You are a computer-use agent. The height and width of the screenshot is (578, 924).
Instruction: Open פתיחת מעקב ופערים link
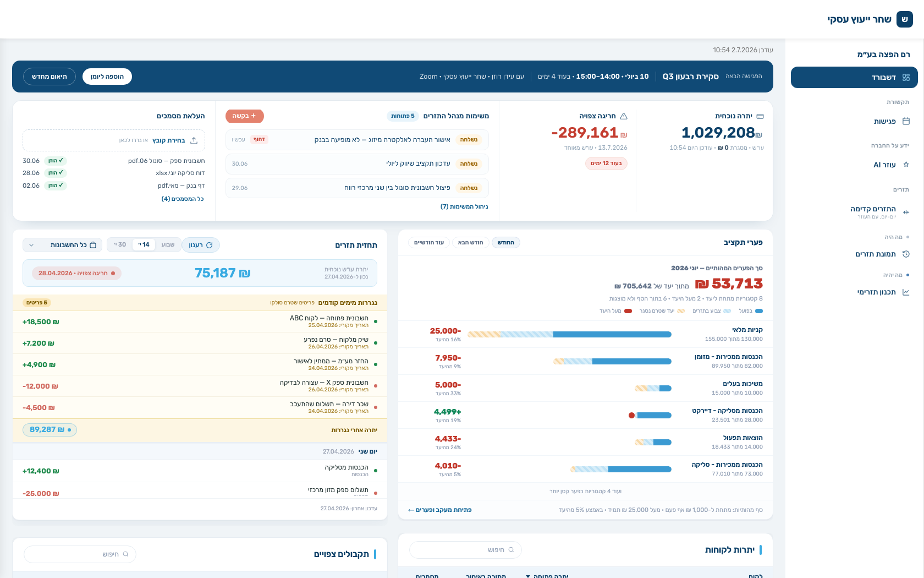[x=440, y=510]
